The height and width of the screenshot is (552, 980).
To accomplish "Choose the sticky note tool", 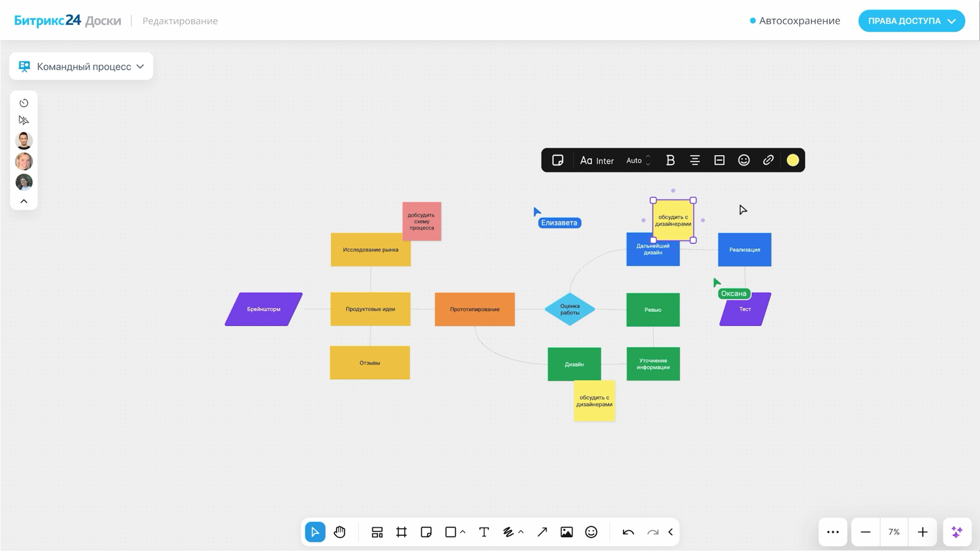I will pos(426,532).
